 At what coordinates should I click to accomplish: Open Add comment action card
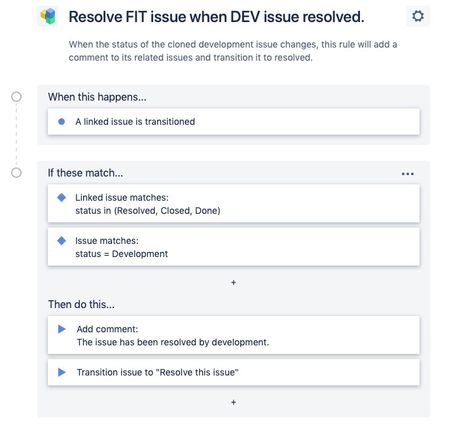(233, 335)
